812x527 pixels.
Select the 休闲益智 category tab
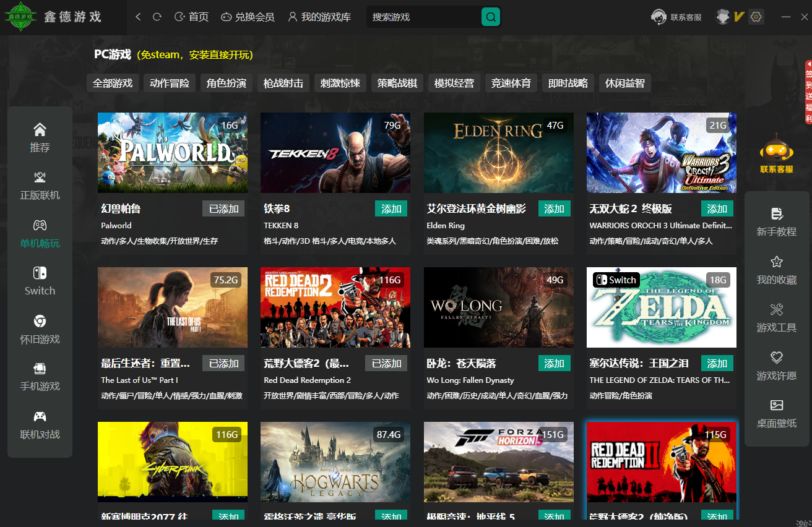coord(625,83)
